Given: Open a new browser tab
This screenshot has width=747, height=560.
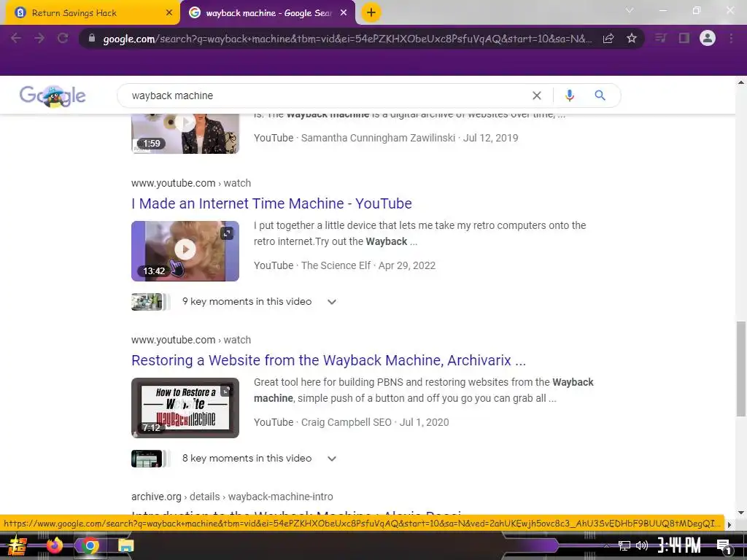Looking at the screenshot, I should [x=371, y=12].
